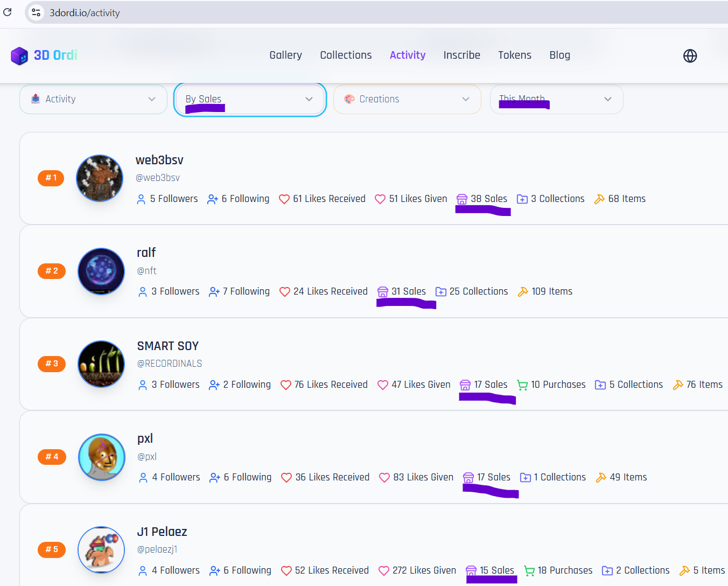This screenshot has width=728, height=586.
Task: Click the collections folder icon for ralf
Action: click(x=441, y=292)
